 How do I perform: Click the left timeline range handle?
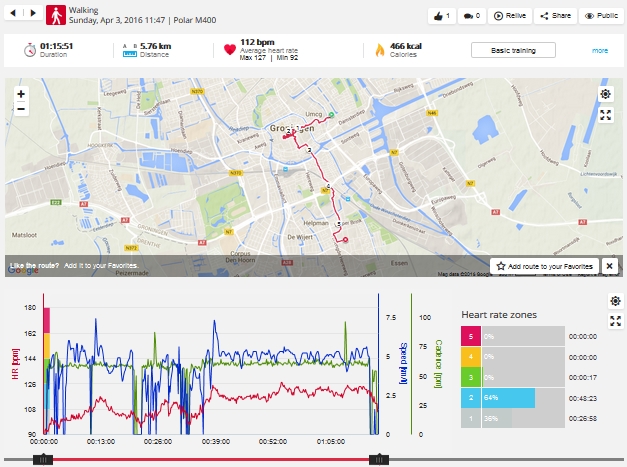(43, 459)
